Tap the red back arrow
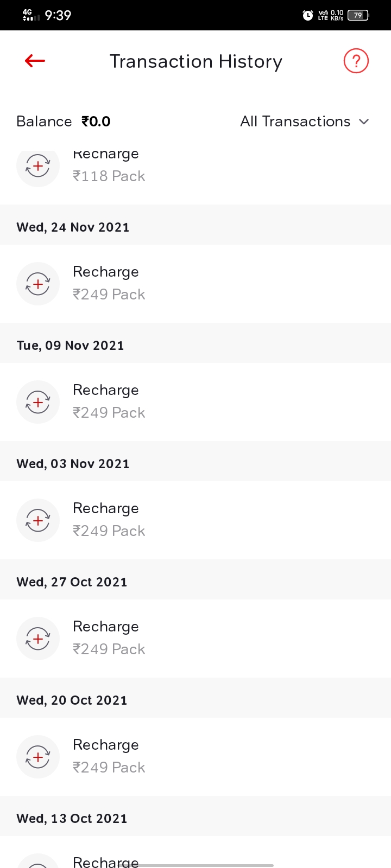The width and height of the screenshot is (391, 868). 35,61
